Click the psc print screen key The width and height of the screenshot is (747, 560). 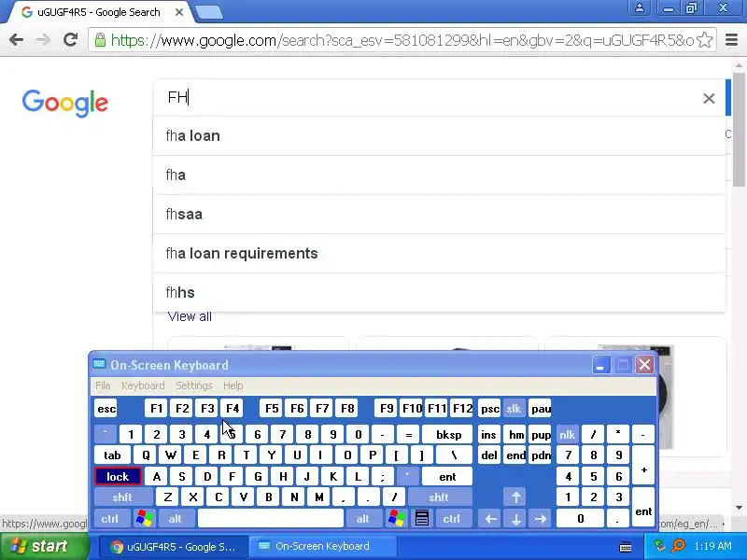point(489,409)
